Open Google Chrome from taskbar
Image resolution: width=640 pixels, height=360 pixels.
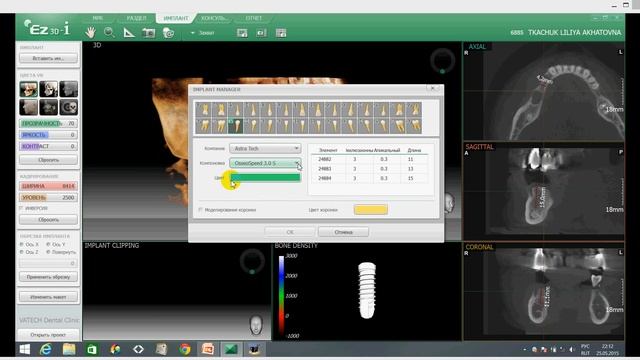[185, 349]
